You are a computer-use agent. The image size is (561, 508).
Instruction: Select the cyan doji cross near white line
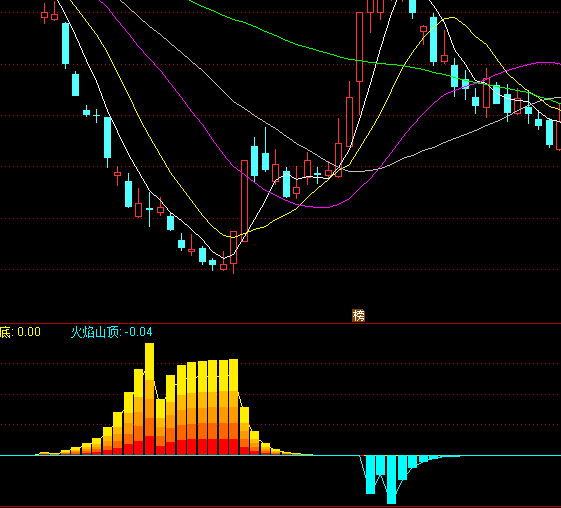pos(317,175)
